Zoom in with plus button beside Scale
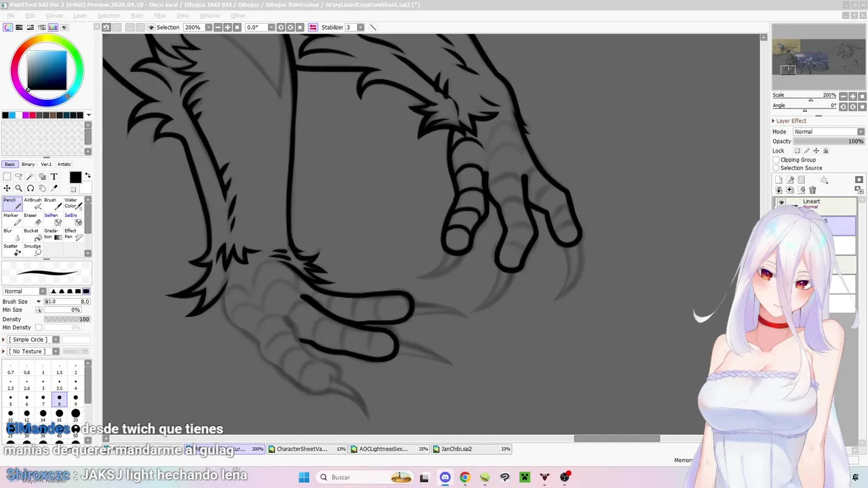 pyautogui.click(x=853, y=96)
